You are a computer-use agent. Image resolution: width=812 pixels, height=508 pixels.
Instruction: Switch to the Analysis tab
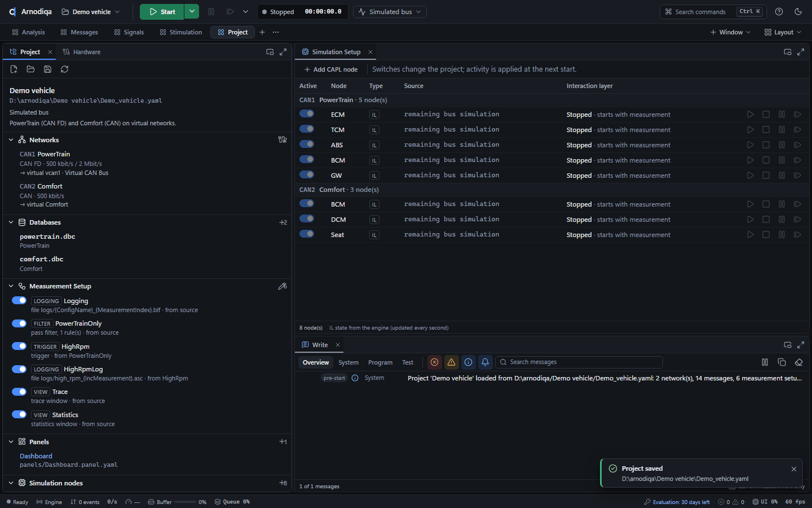click(x=28, y=32)
